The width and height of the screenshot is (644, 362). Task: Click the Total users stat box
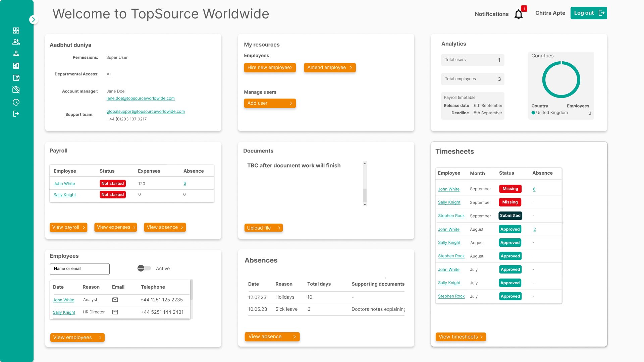click(x=473, y=60)
